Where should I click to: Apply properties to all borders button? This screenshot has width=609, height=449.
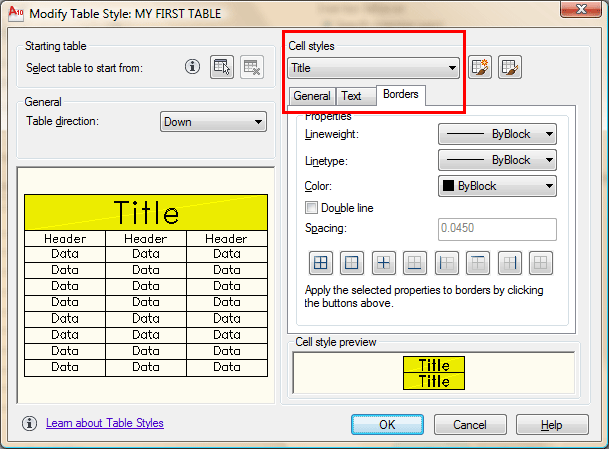(x=321, y=264)
